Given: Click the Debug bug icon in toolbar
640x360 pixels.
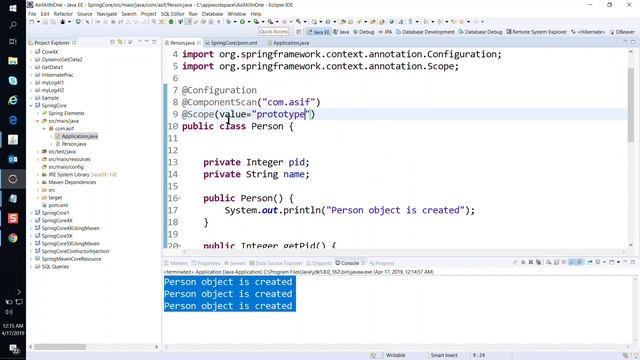Looking at the screenshot, I should click(229, 22).
